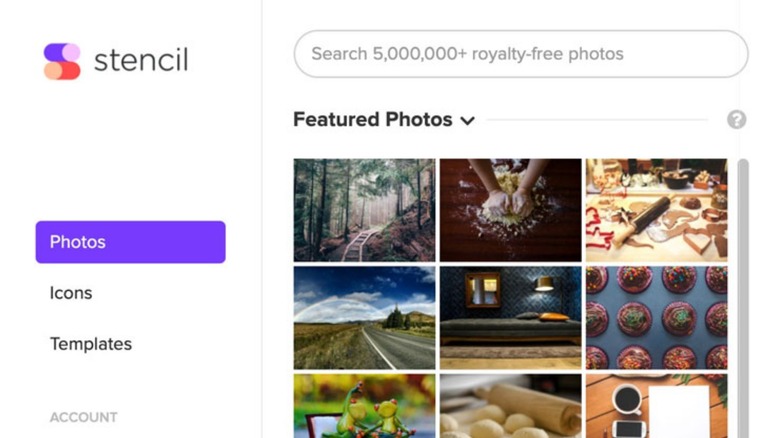This screenshot has height=438, width=780.
Task: Click the Account section label
Action: tap(84, 417)
